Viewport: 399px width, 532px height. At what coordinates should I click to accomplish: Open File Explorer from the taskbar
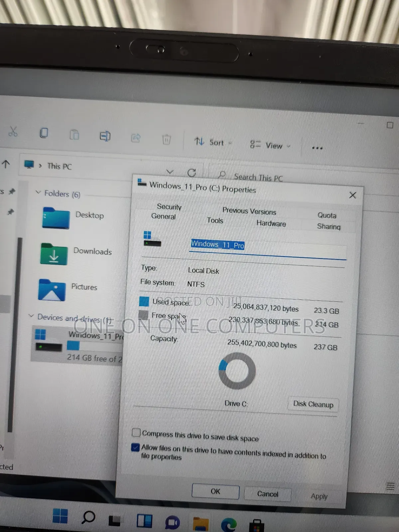[200, 524]
